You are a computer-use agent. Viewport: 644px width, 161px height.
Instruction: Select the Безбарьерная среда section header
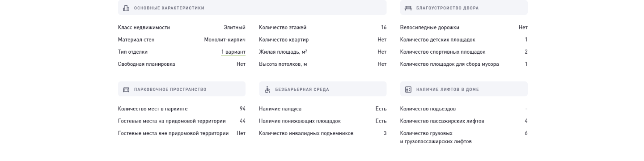[322, 89]
